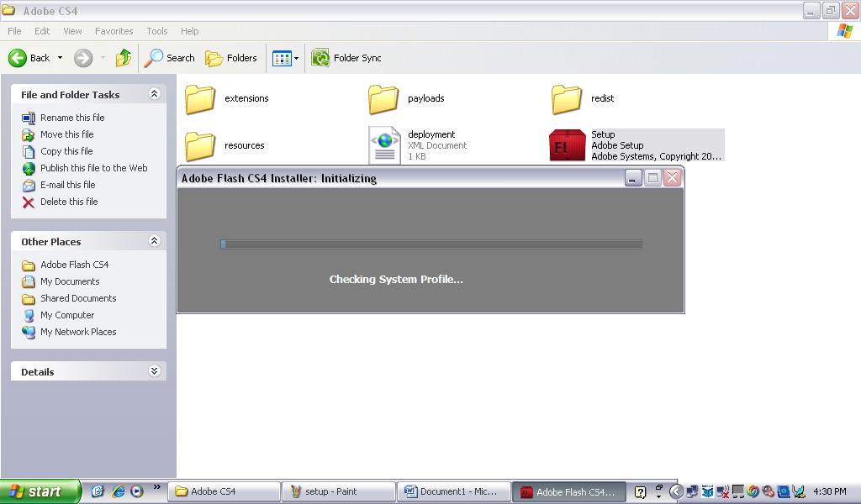The width and height of the screenshot is (861, 504).
Task: Open the deployment XML document
Action: point(383,144)
